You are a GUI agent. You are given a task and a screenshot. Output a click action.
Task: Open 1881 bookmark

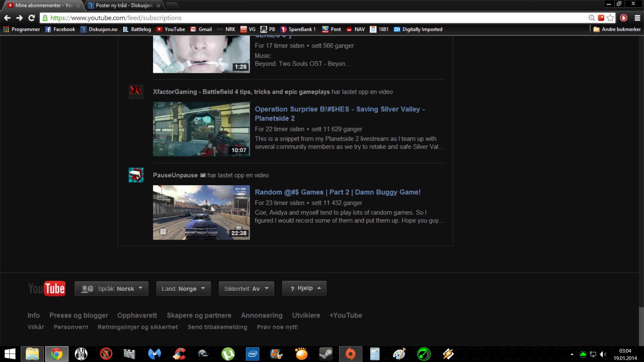(379, 29)
